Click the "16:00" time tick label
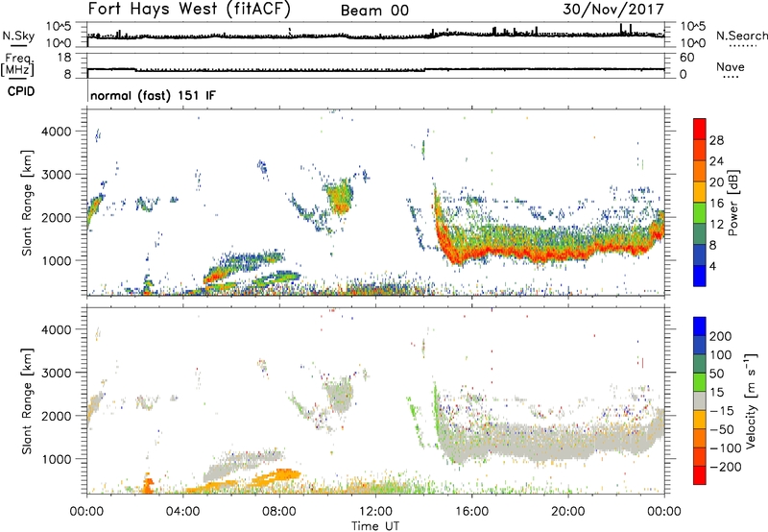This screenshot has height=532, width=768. (471, 512)
